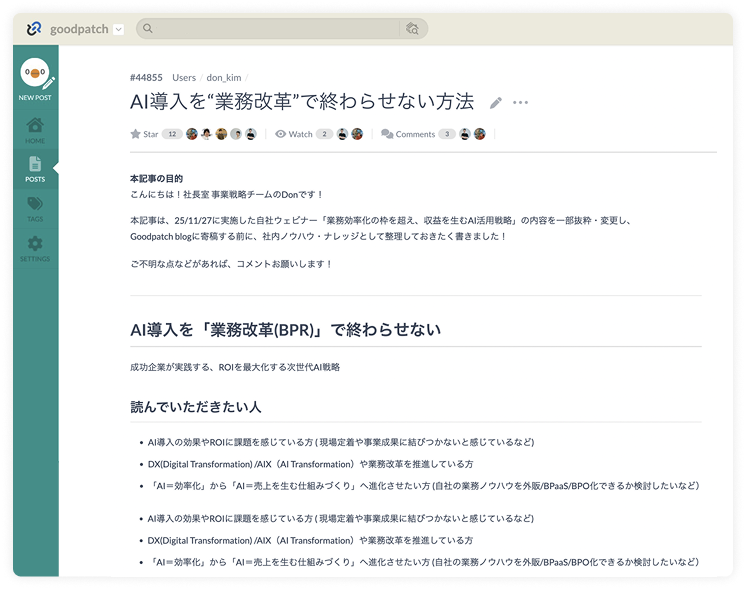Viewport: 746px width, 590px height.
Task: Click the post title AI導入を“業務改革”で終わらせない方法
Action: tap(302, 102)
